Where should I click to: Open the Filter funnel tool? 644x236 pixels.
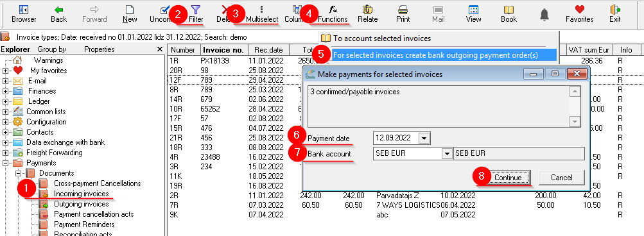coord(196,13)
